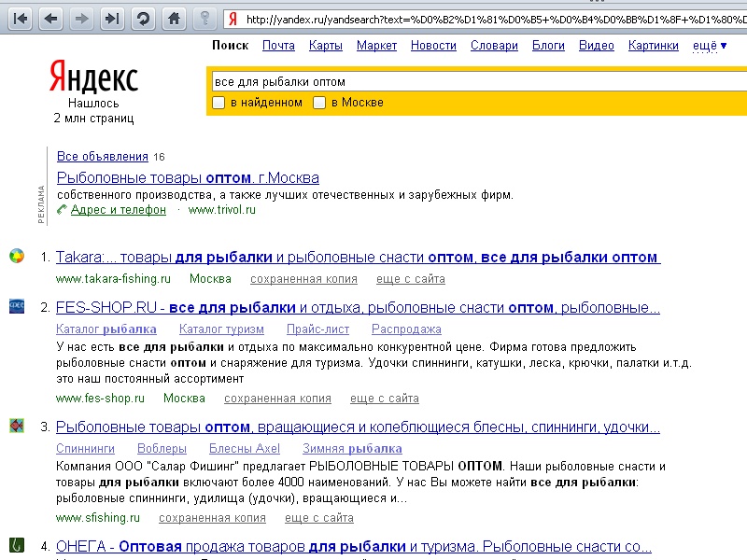Click the 'Москва' region label of the Takara result
Viewport: 747px width, 560px height.
(x=210, y=278)
